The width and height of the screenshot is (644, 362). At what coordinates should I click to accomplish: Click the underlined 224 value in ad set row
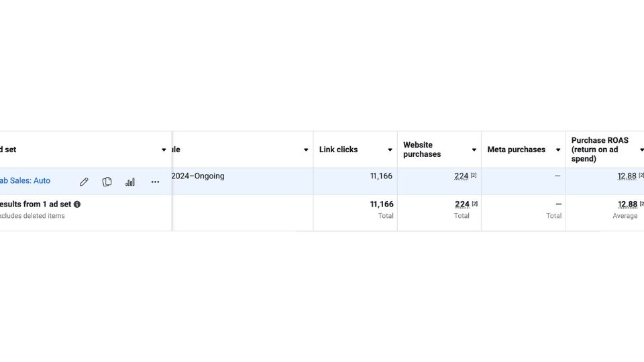pyautogui.click(x=461, y=176)
